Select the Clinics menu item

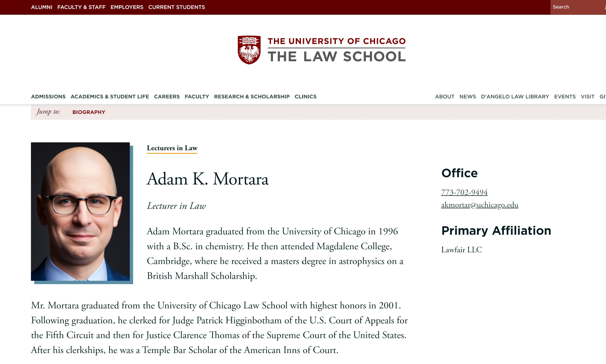click(x=305, y=97)
